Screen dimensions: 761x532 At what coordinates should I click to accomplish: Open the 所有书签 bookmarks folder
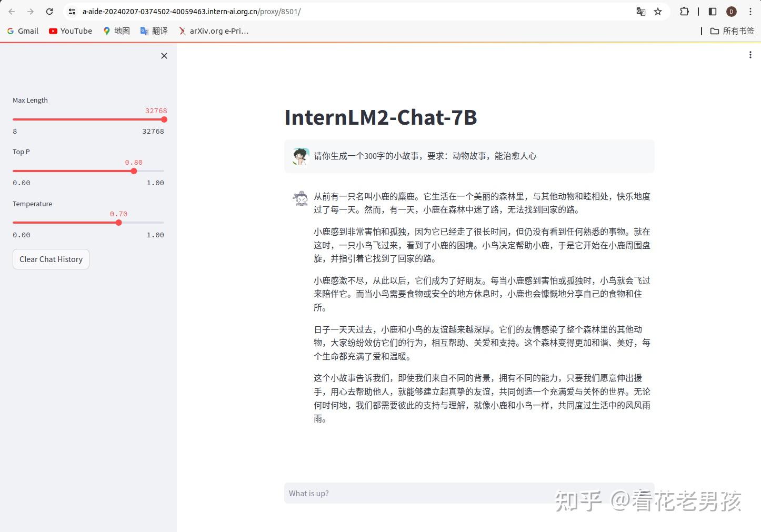732,31
